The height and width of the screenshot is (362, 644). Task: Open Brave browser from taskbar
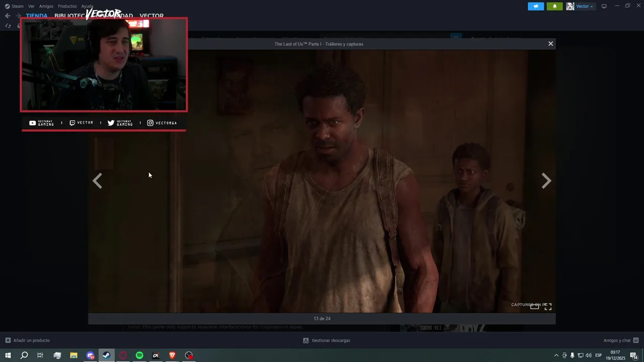click(172, 355)
